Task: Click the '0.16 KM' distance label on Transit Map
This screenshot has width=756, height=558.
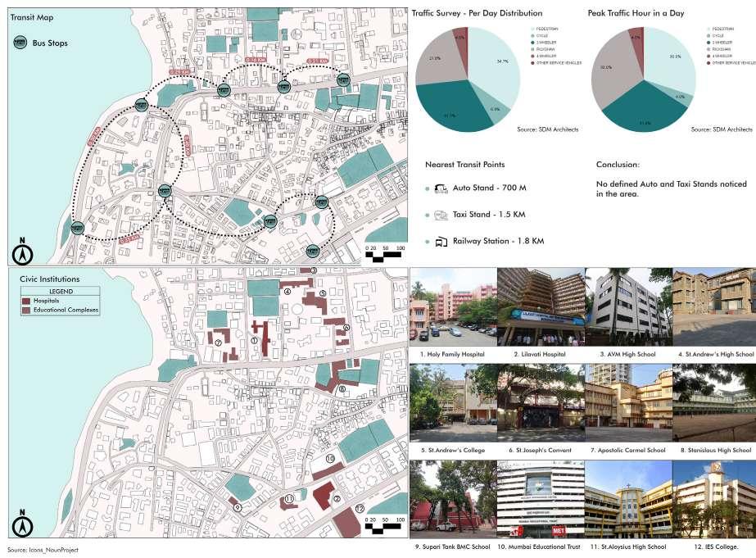Action: click(256, 59)
